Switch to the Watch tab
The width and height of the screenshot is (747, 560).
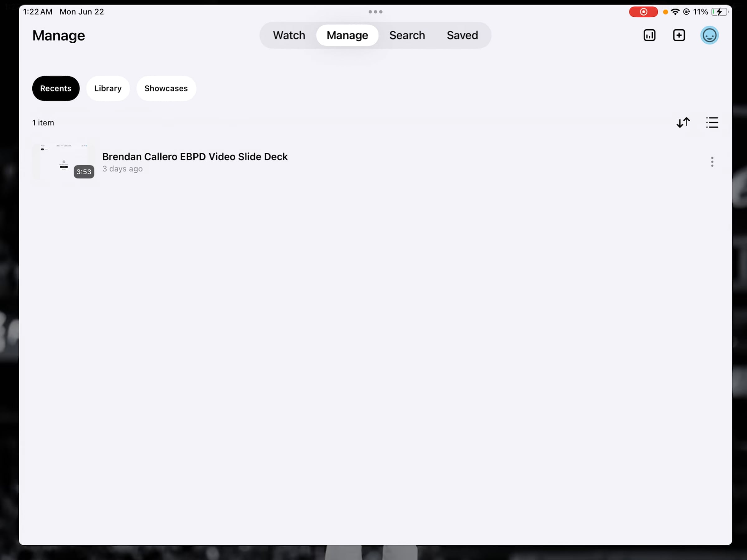(289, 35)
